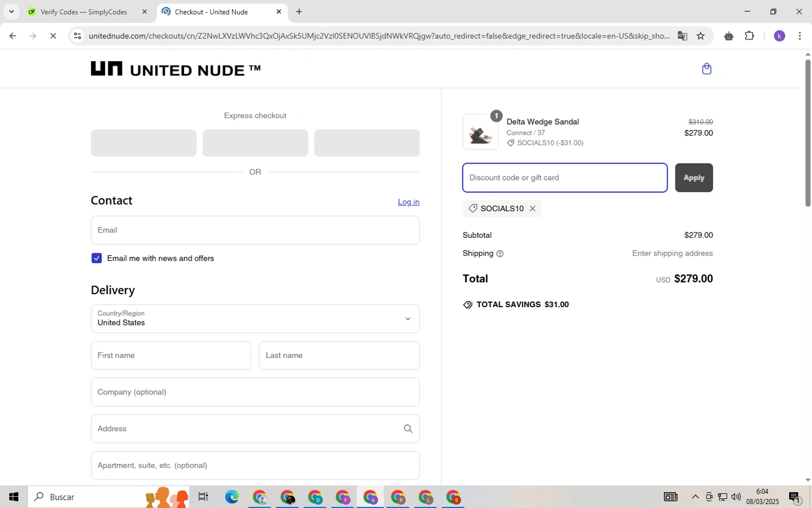
Task: Open the Chrome profile avatar
Action: (x=780, y=36)
